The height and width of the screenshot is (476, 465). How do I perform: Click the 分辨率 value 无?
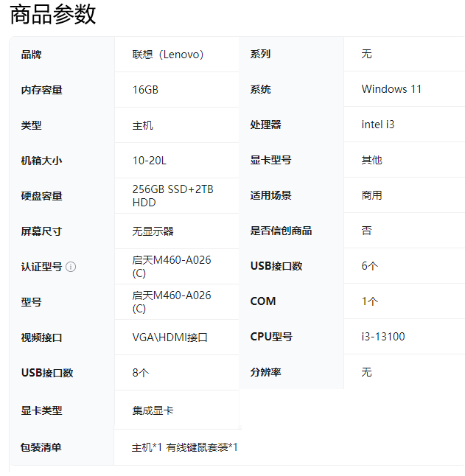[367, 372]
